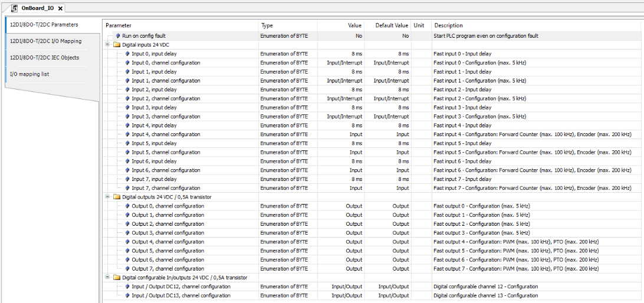This screenshot has height=303, width=644.
Task: Collapse the Digital configurable In/outputs group
Action: click(x=107, y=278)
